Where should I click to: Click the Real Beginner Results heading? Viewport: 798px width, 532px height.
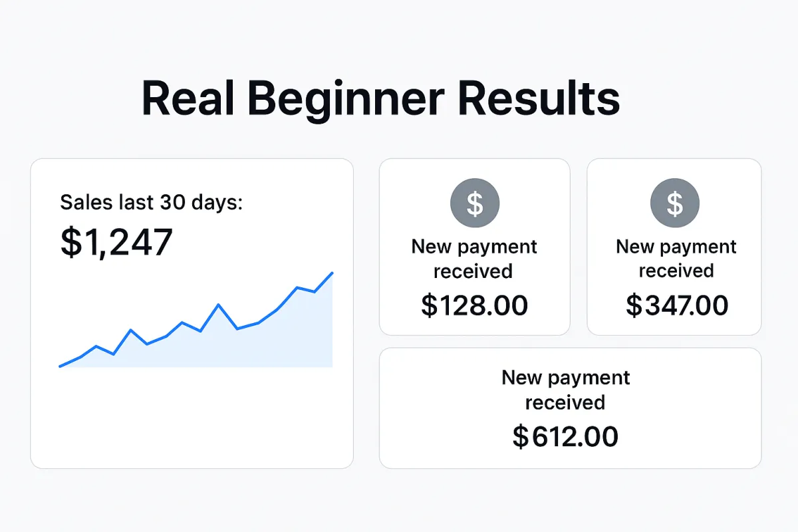pos(380,100)
